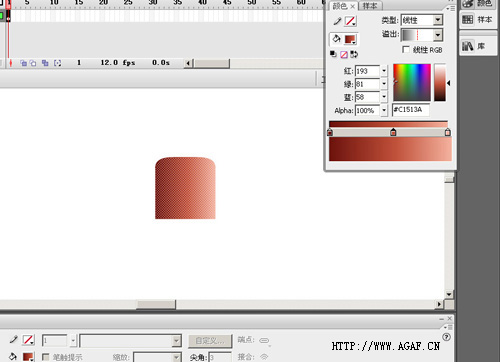
Task: Click the red playhead at frame 1
Action: 9,4
